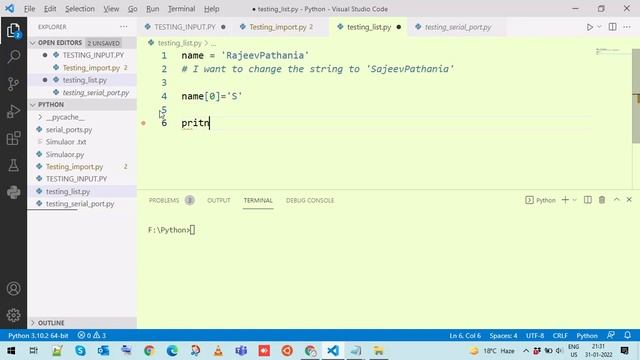Switch to the Output panel tab
This screenshot has width=640, height=360.
(x=219, y=200)
